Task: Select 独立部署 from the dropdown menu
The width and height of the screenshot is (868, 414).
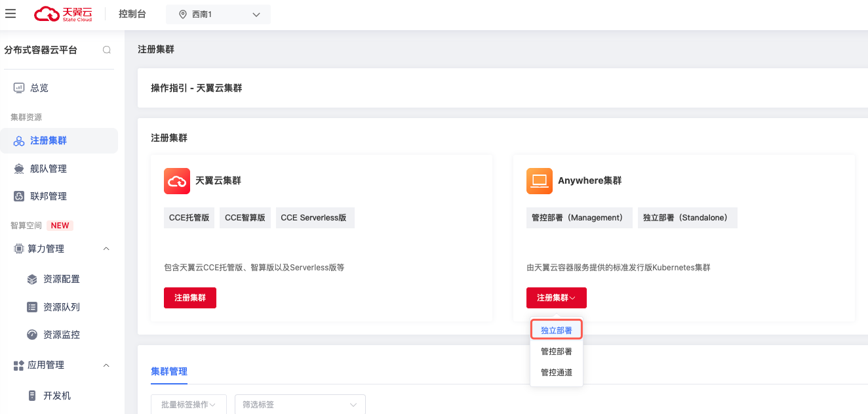Action: (x=557, y=331)
